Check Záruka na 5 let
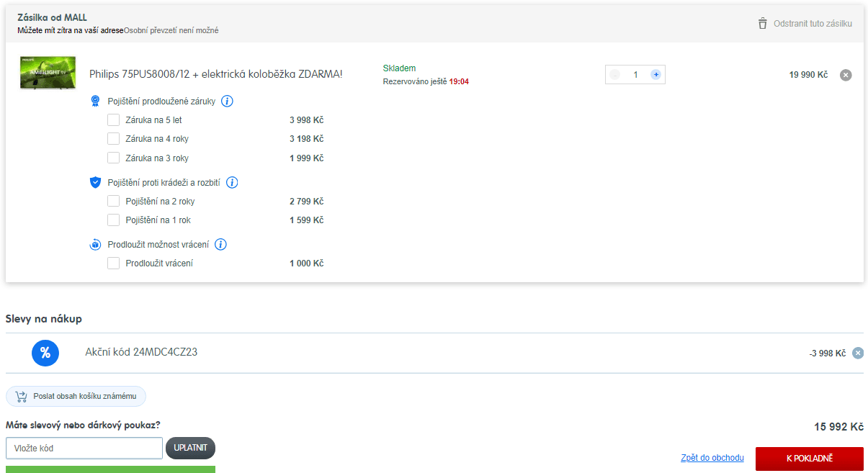The height and width of the screenshot is (473, 868). click(x=114, y=120)
